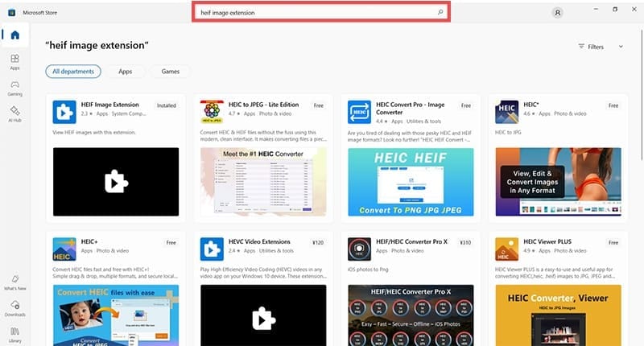Click the HEVC Video Extensions app icon
This screenshot has width=644, height=346.
pyautogui.click(x=212, y=249)
